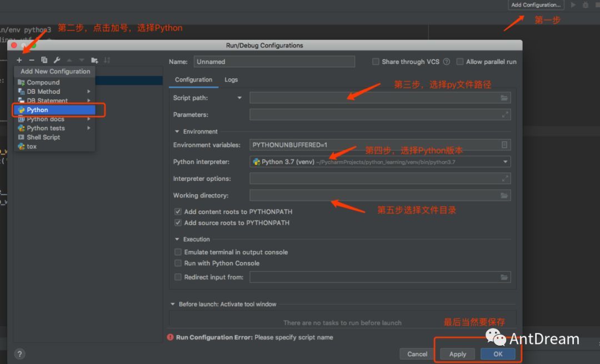The image size is (600, 364).
Task: Expand the Parameters field icon
Action: coord(505,114)
